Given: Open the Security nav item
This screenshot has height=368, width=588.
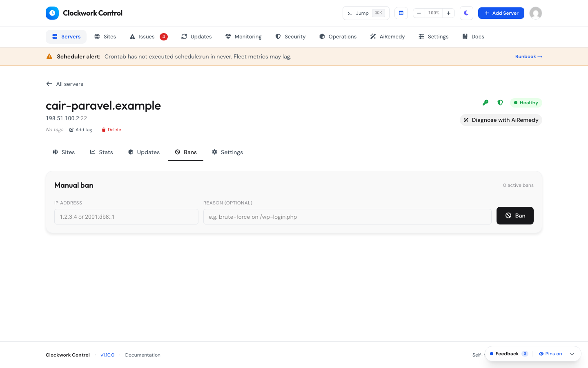Looking at the screenshot, I should point(290,37).
